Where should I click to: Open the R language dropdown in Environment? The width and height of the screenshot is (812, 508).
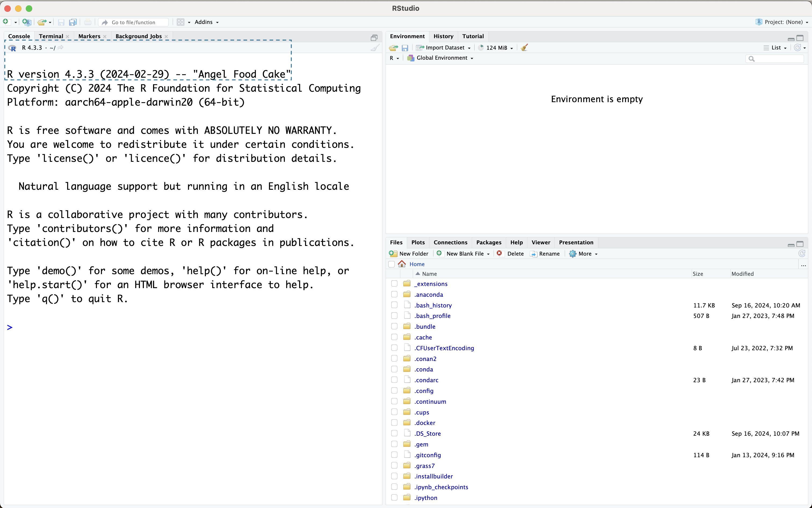pos(394,58)
